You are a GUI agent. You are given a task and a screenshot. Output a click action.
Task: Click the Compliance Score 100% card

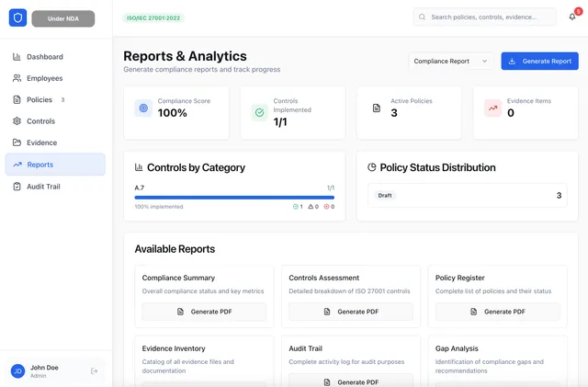click(176, 113)
